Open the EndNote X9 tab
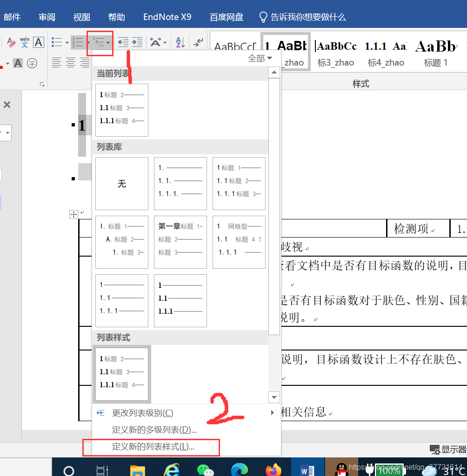Viewport: 467px width, 476px height. tap(167, 17)
